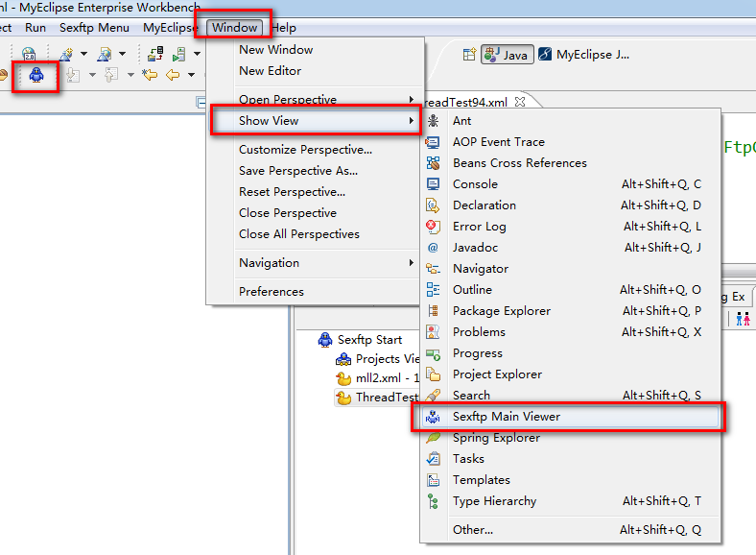Click the Next Annotation toolbar icon
756x555 pixels.
(73, 75)
